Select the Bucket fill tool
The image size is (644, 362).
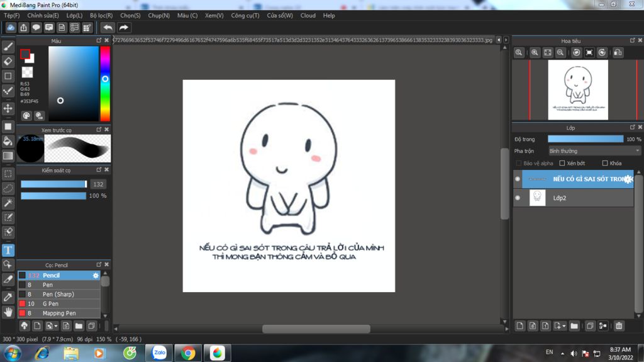click(x=8, y=140)
